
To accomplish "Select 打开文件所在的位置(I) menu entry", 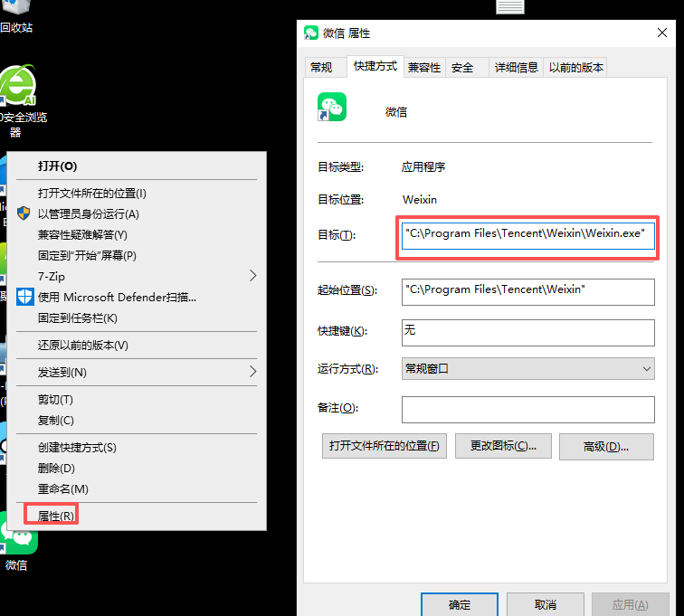I will pyautogui.click(x=137, y=194).
